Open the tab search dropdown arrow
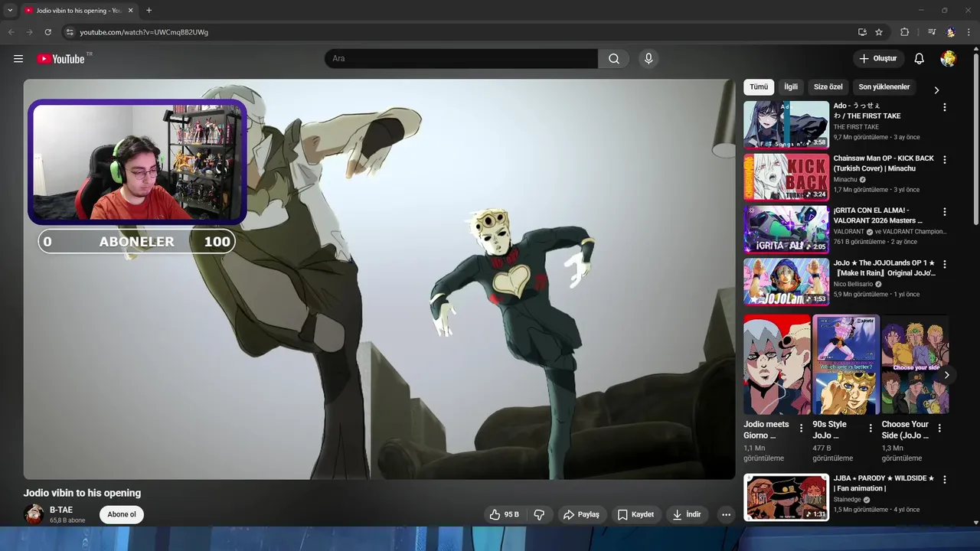The height and width of the screenshot is (551, 980). (10, 11)
